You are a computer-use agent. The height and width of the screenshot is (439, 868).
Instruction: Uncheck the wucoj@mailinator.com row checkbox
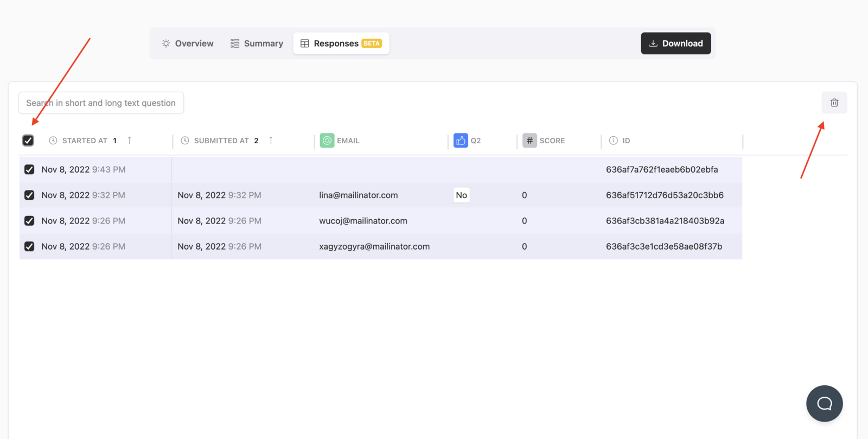tap(29, 221)
